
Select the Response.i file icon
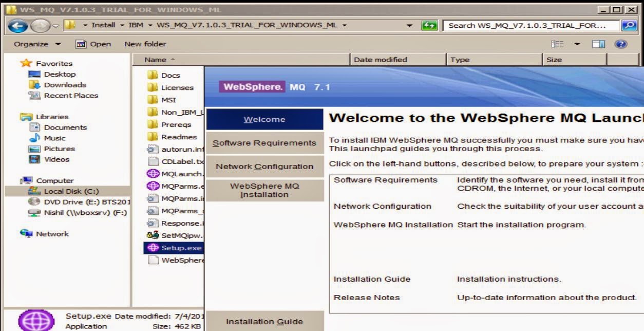pyautogui.click(x=153, y=223)
